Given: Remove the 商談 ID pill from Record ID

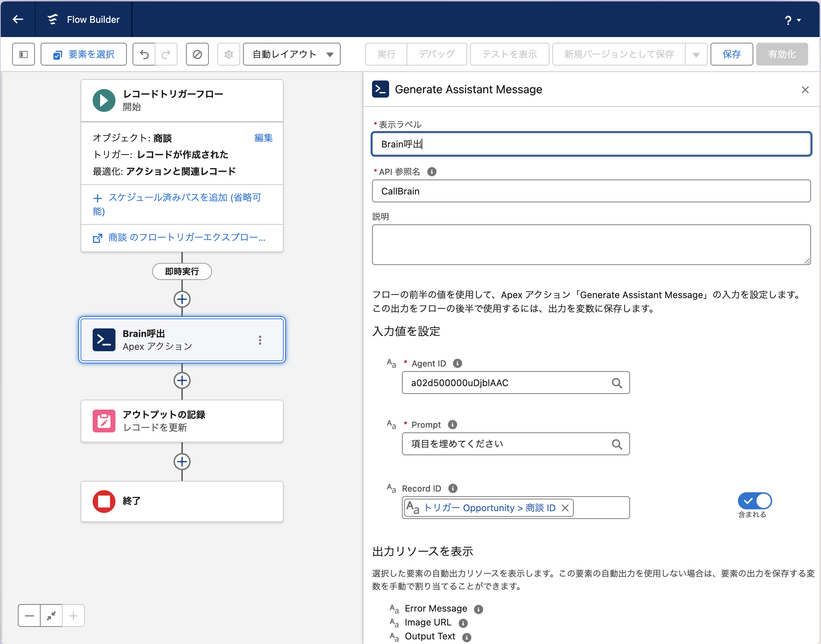Looking at the screenshot, I should point(565,508).
